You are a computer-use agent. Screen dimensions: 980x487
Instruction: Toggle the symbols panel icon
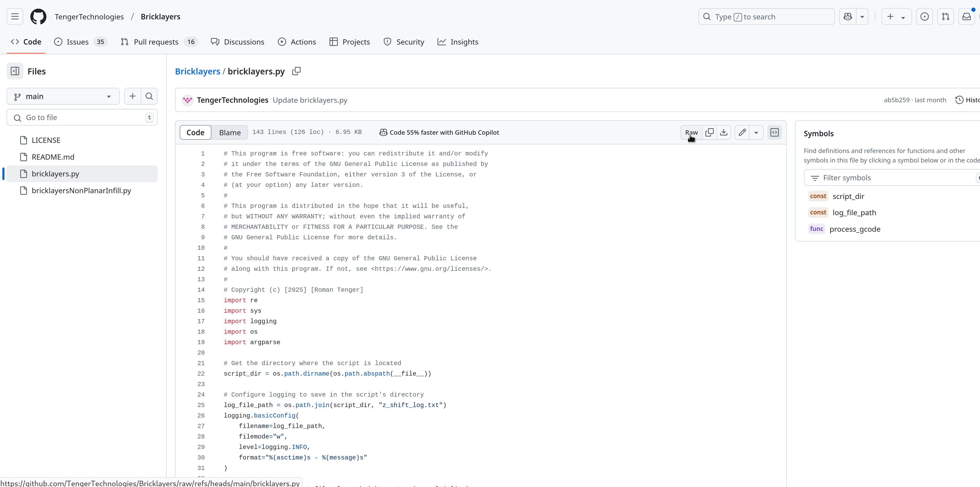point(775,132)
